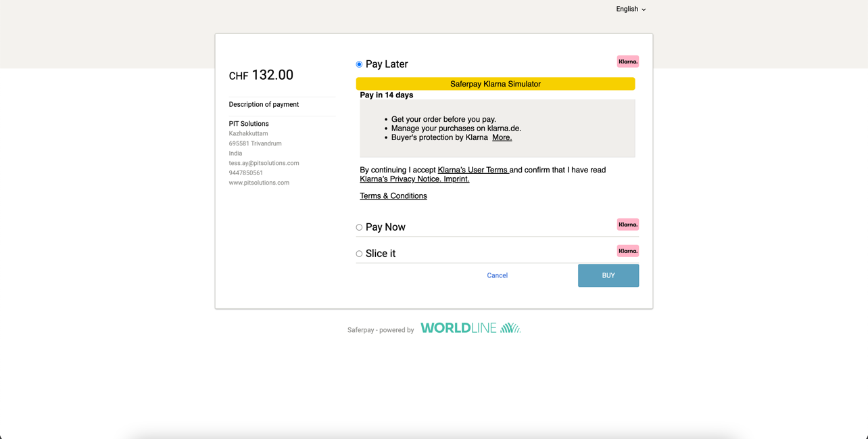This screenshot has width=868, height=439.
Task: Click the Saferpay Klarna Simulator yellow banner
Action: pos(495,84)
